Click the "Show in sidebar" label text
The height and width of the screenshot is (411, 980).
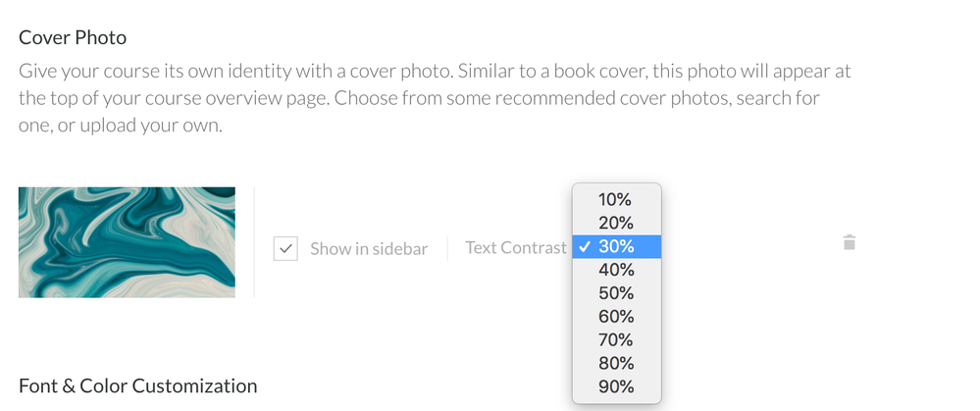(x=369, y=249)
